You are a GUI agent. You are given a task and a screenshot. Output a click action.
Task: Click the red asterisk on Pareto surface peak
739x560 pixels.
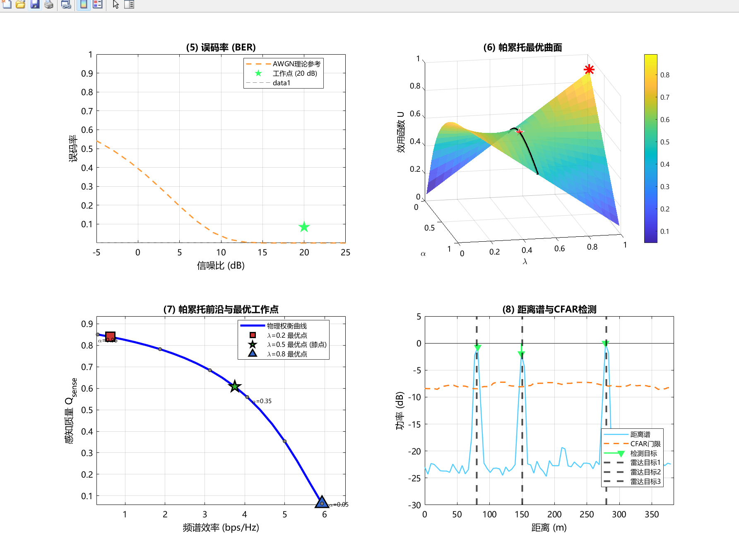point(589,70)
